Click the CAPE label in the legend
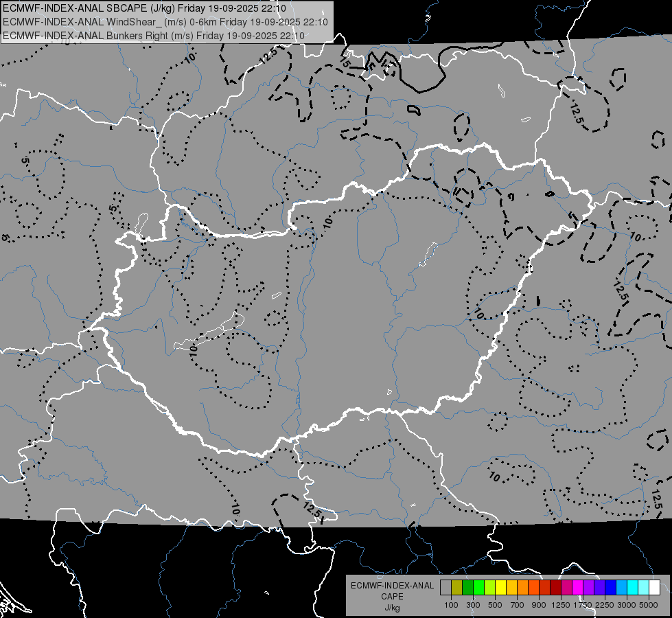 point(392,597)
